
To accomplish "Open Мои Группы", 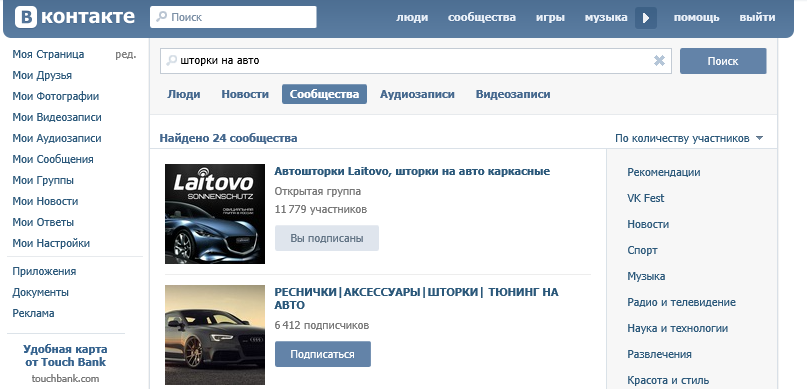I will [x=43, y=181].
